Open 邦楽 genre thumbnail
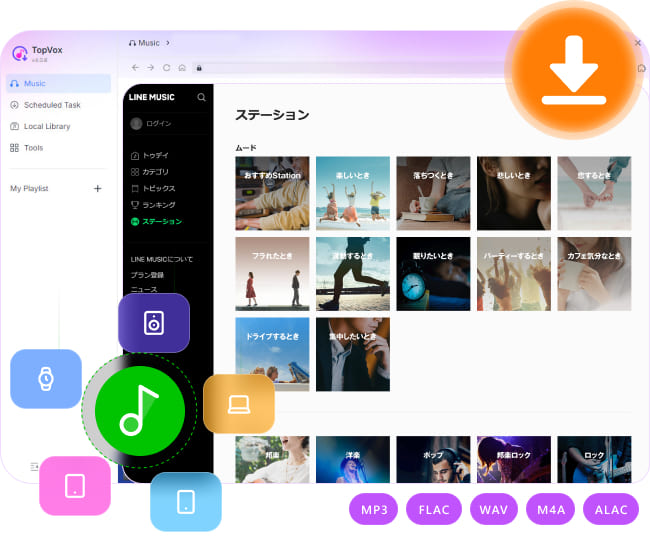The width and height of the screenshot is (650, 540). pyautogui.click(x=272, y=459)
